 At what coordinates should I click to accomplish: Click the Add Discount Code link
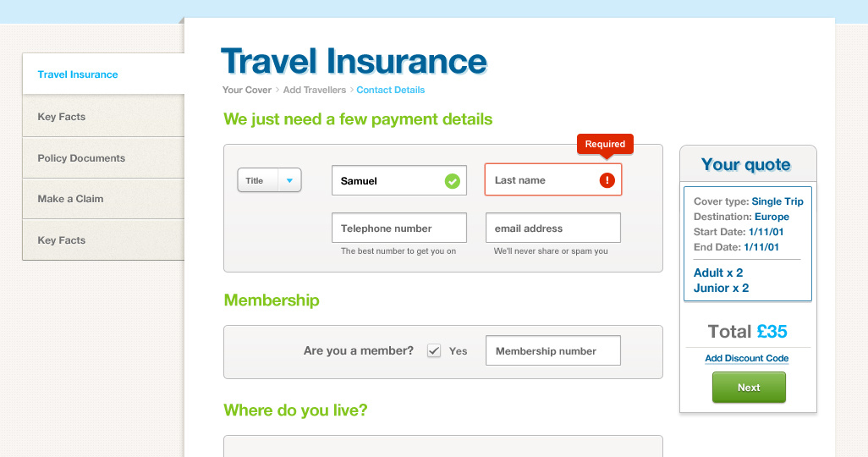[x=746, y=358]
